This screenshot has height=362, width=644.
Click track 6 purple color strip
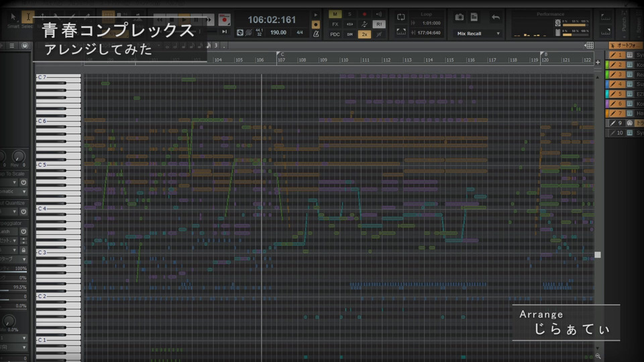click(607, 104)
